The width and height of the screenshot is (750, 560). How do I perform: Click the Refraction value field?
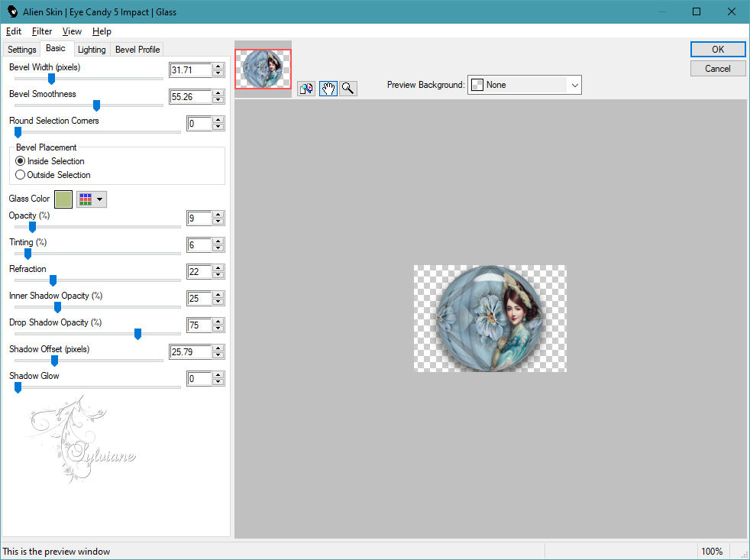(199, 272)
